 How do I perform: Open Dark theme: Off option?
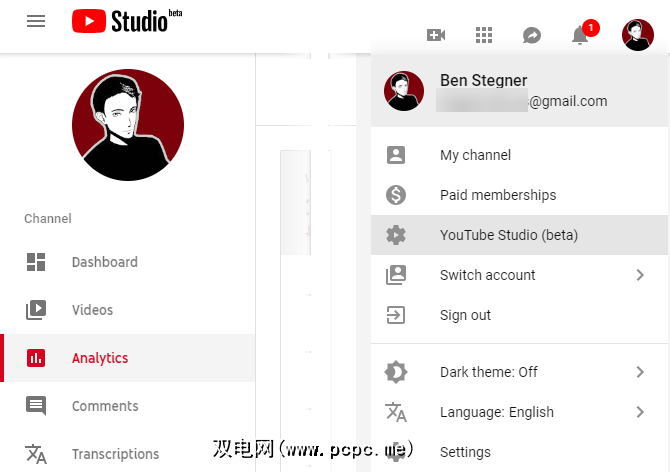coord(519,372)
